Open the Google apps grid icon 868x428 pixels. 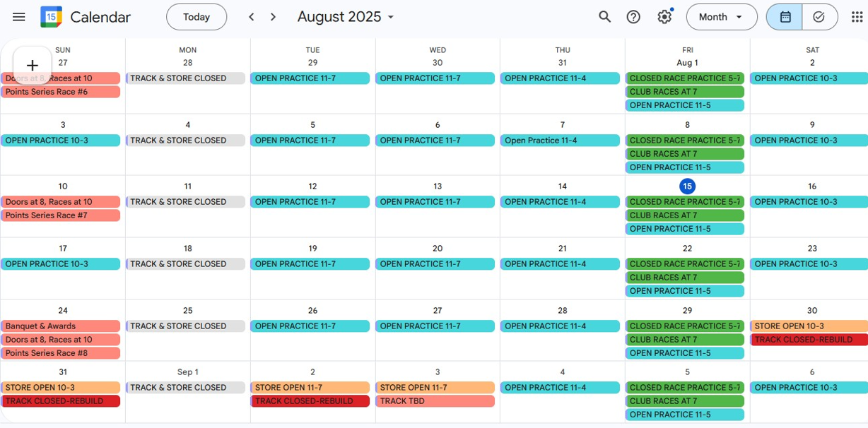[857, 17]
